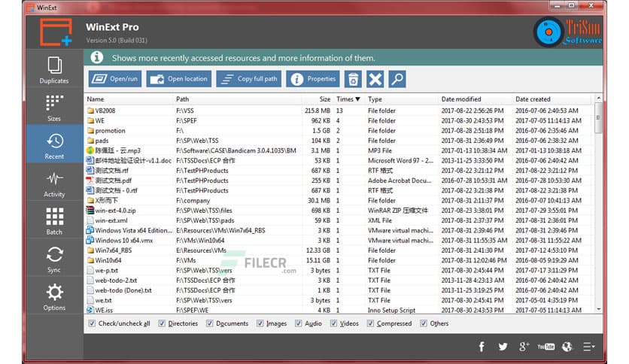Open the Duplicates panel in sidebar
The image size is (629, 364).
(54, 70)
